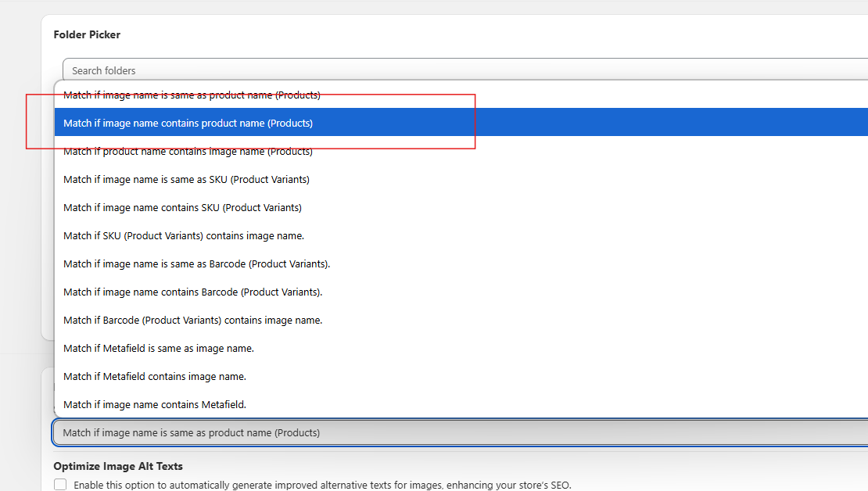Image resolution: width=868 pixels, height=491 pixels.
Task: Click empty space right of Folder Picker heading
Action: click(x=469, y=34)
